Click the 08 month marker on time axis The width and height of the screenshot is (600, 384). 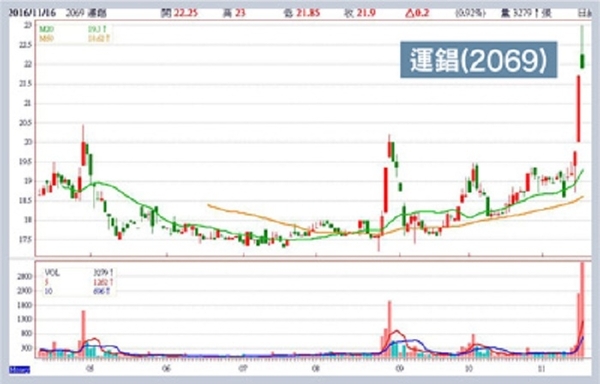click(x=315, y=369)
